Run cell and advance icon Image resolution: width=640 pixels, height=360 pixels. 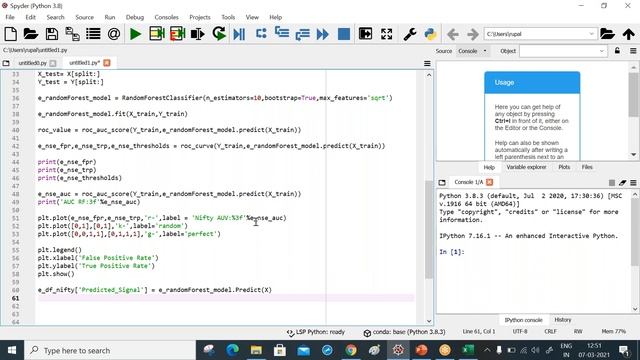(178, 34)
